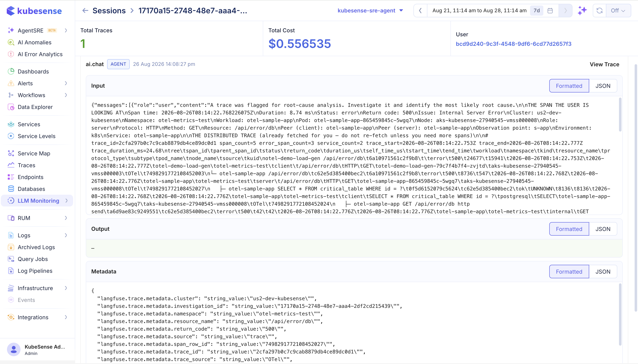This screenshot has width=638, height=364.
Task: Open the Data Explorer page
Action: (x=35, y=107)
